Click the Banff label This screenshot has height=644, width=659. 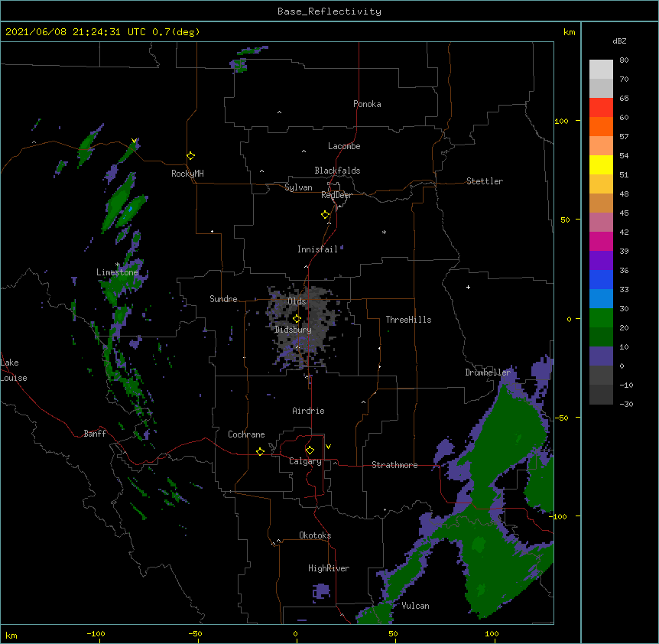95,434
